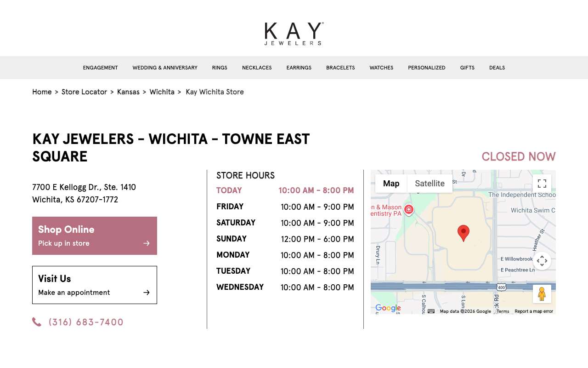Toggle fullscreen map view icon
This screenshot has height=368, width=588.
coord(542,184)
